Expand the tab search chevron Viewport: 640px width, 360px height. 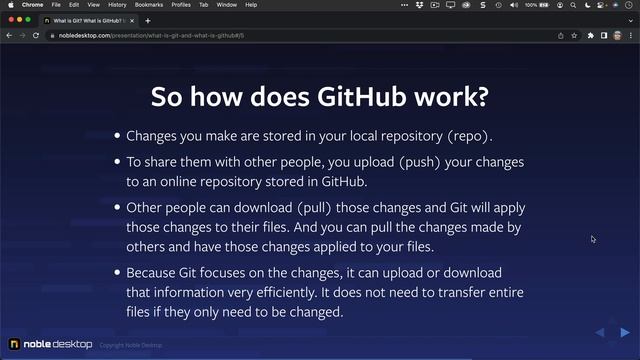(x=631, y=21)
